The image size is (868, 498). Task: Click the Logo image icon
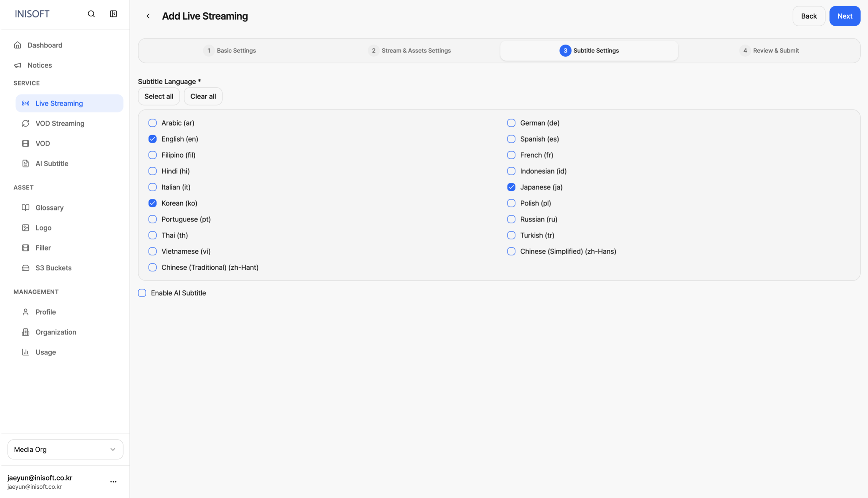click(x=25, y=228)
